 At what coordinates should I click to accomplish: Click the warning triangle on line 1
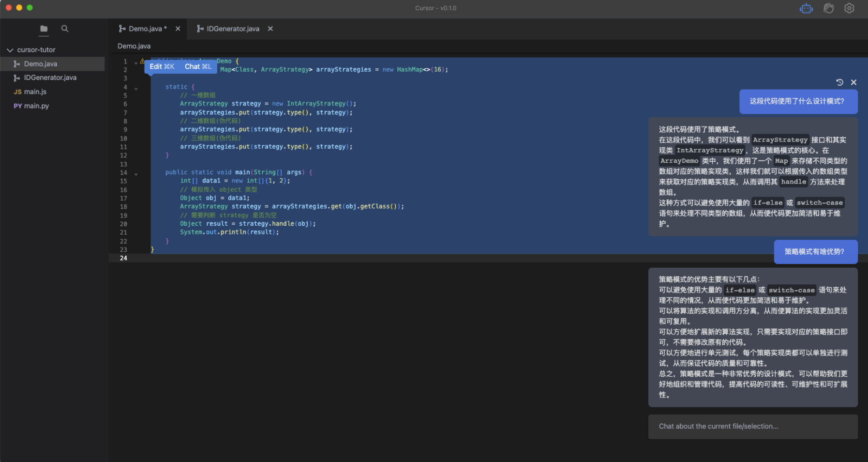pyautogui.click(x=142, y=61)
